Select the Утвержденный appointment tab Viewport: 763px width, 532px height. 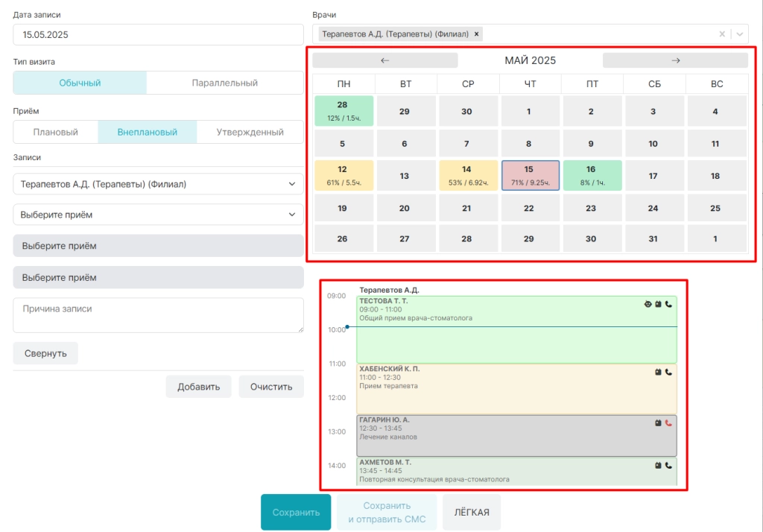point(250,132)
